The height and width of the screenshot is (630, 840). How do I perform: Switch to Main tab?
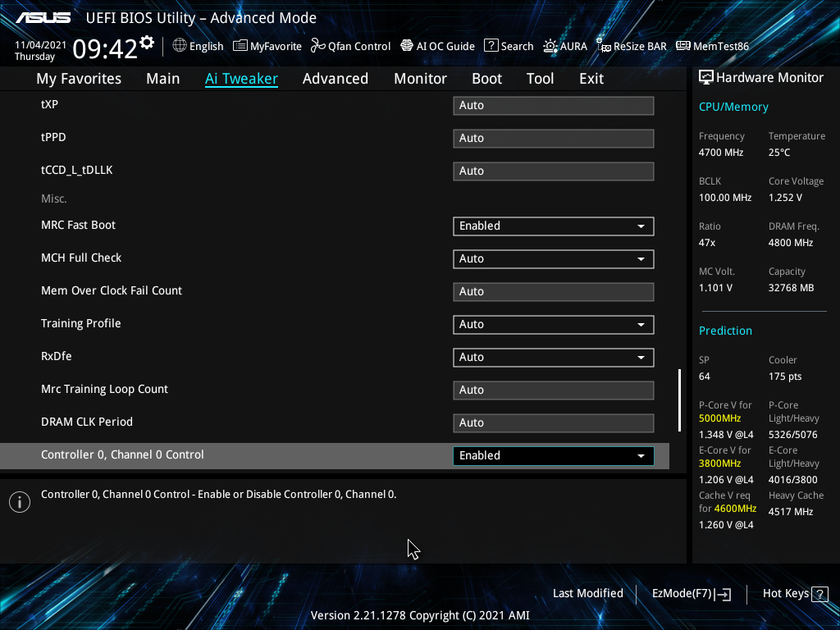pyautogui.click(x=163, y=79)
